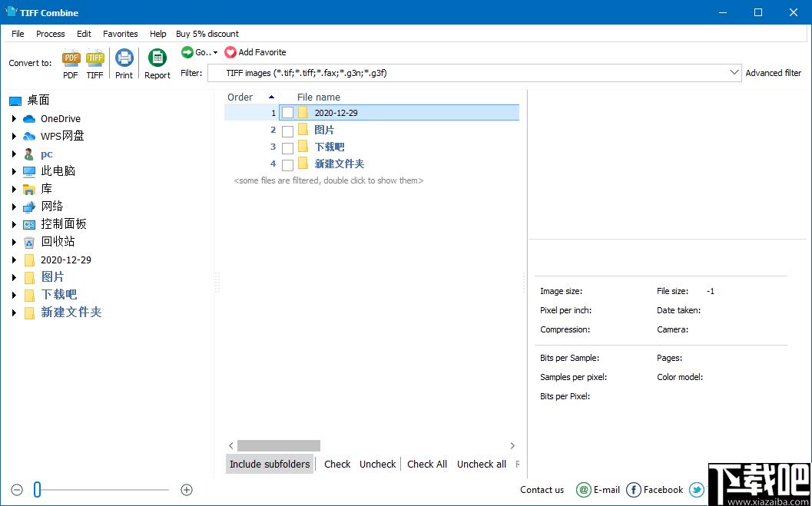Click the TIFF Combine app title icon
812x506 pixels.
click(11, 12)
